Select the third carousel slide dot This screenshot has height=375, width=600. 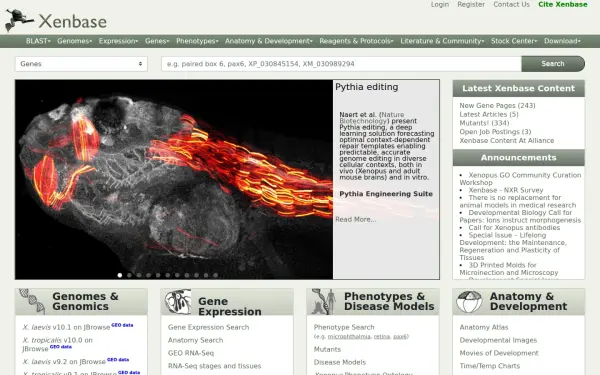point(139,275)
